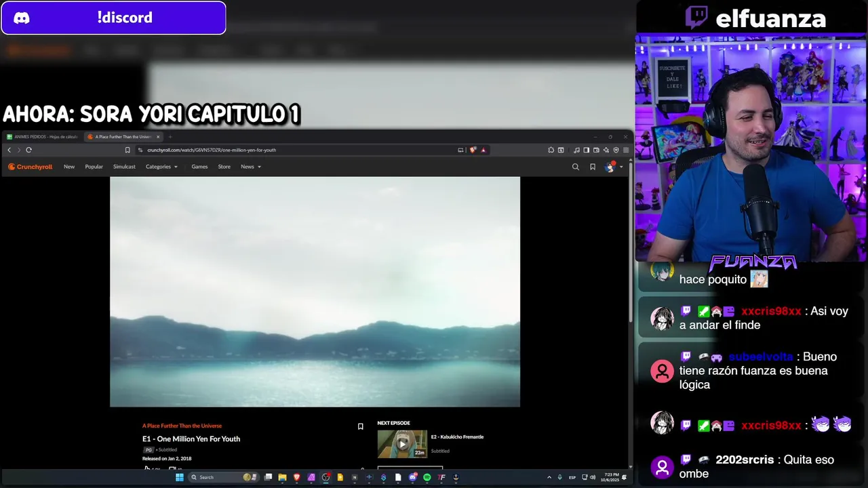Like the episode with thumbs-up icon
Screen dimensions: 868x488
point(147,469)
